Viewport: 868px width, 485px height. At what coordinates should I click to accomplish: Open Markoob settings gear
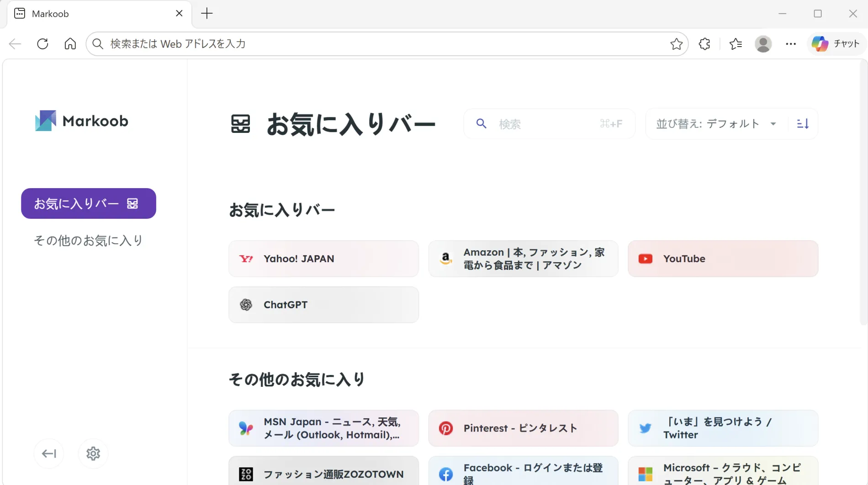tap(93, 453)
